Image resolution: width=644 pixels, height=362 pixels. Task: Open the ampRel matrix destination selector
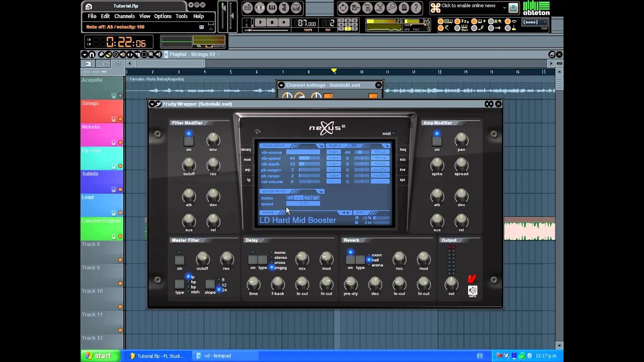coord(380,169)
